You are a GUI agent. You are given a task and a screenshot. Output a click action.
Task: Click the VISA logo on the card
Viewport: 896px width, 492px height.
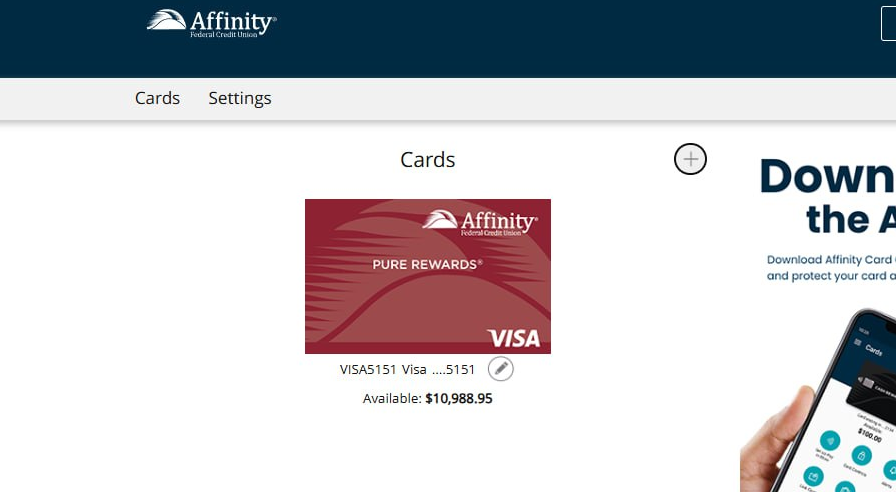pos(513,337)
